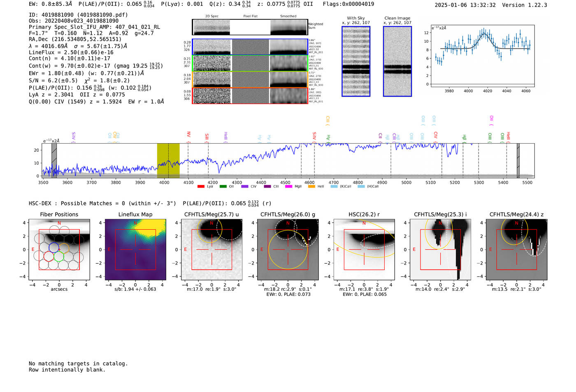Open the Clean Image cutout
The image size is (576, 392).
[x=397, y=61]
